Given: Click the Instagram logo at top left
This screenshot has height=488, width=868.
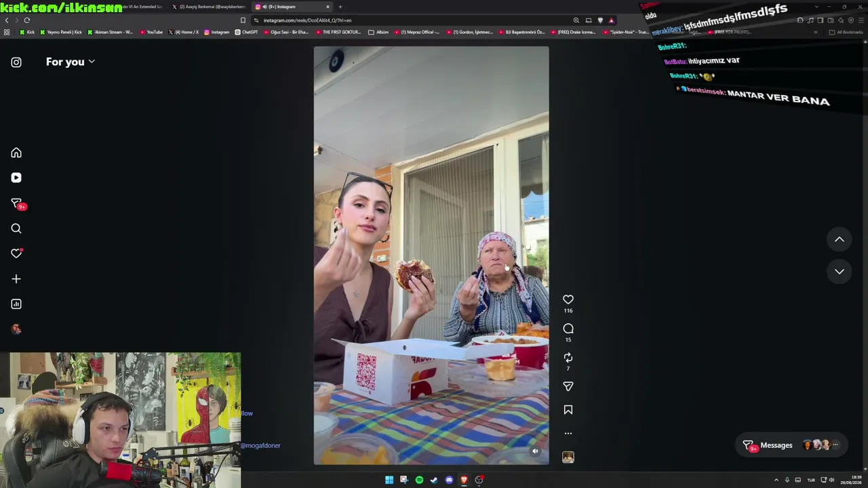Looking at the screenshot, I should coord(16,62).
